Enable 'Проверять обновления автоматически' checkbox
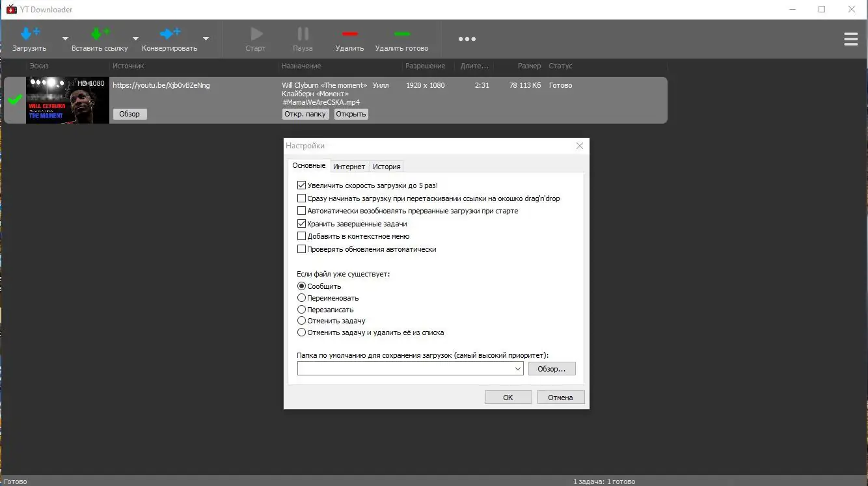The image size is (868, 486). point(302,248)
